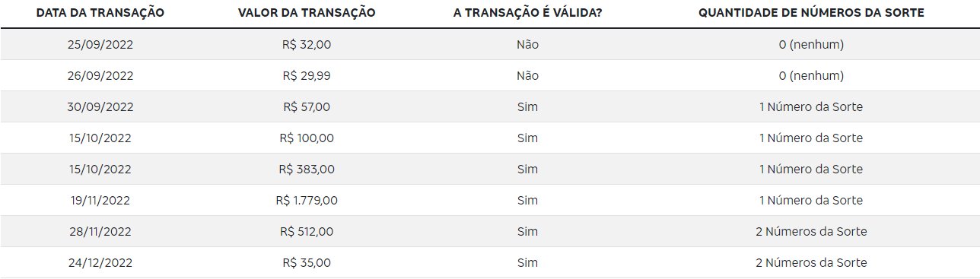Click the 19/11/2022 date
This screenshot has height=279, width=980.
coord(100,201)
